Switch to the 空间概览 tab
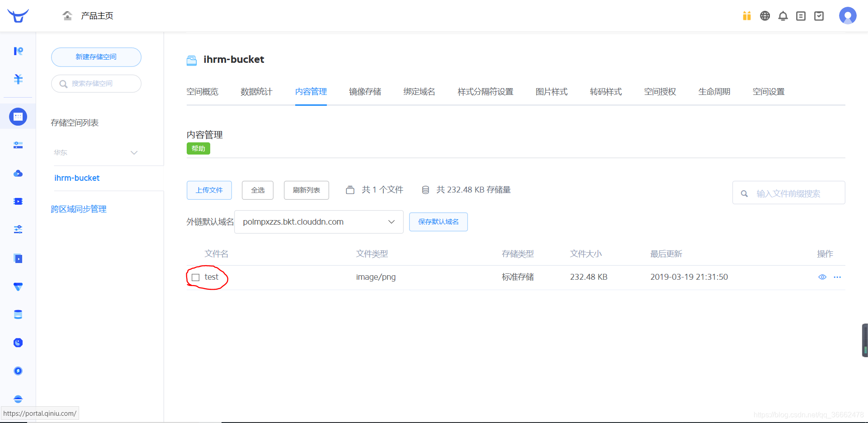 pyautogui.click(x=203, y=92)
